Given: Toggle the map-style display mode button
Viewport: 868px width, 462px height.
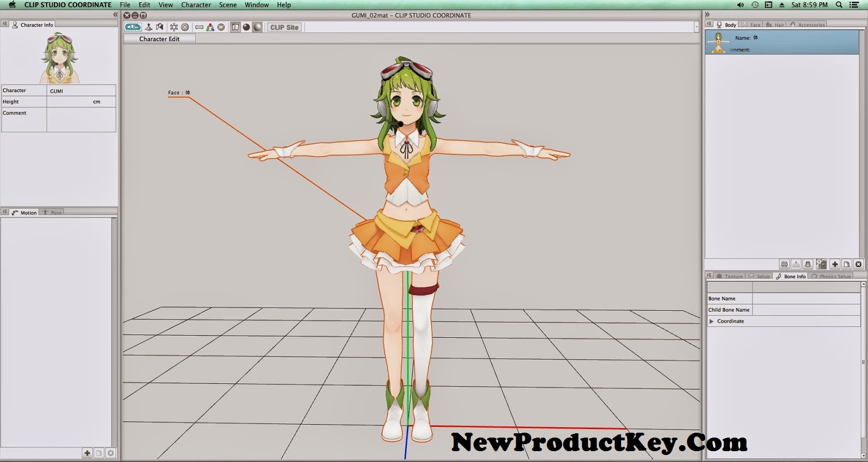Looking at the screenshot, I should click(235, 27).
